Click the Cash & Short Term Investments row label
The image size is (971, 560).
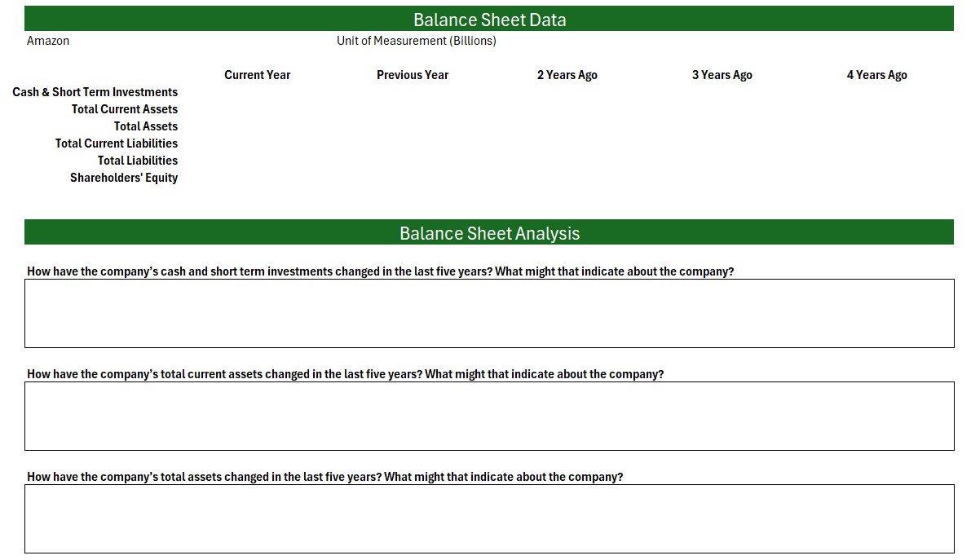95,91
